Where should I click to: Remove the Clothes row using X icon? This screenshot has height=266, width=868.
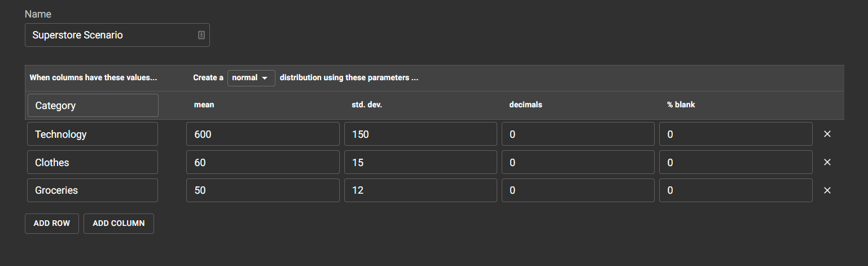(x=827, y=162)
